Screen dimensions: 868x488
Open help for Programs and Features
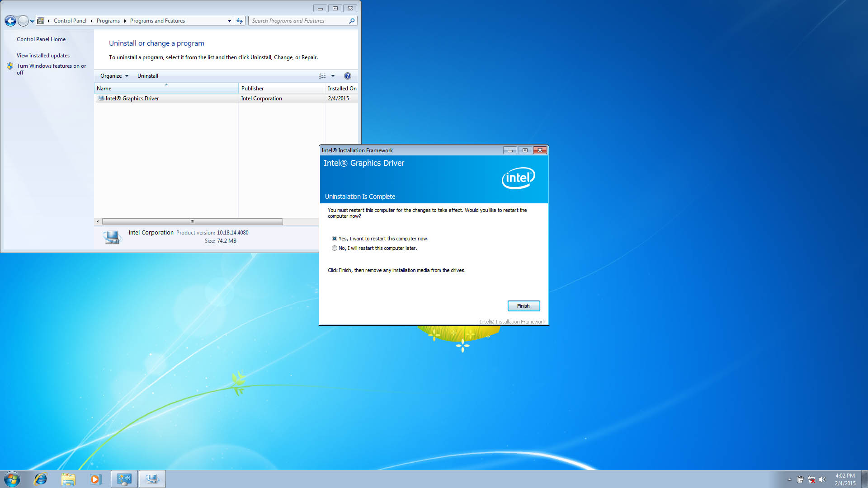point(347,76)
